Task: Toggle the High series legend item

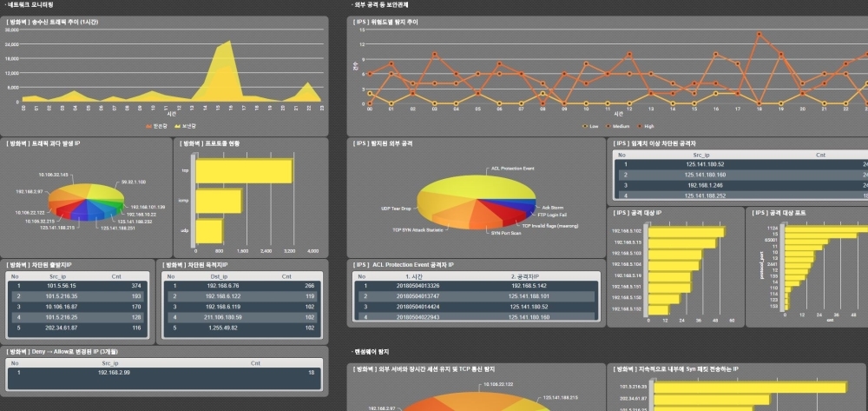Action: click(x=646, y=126)
